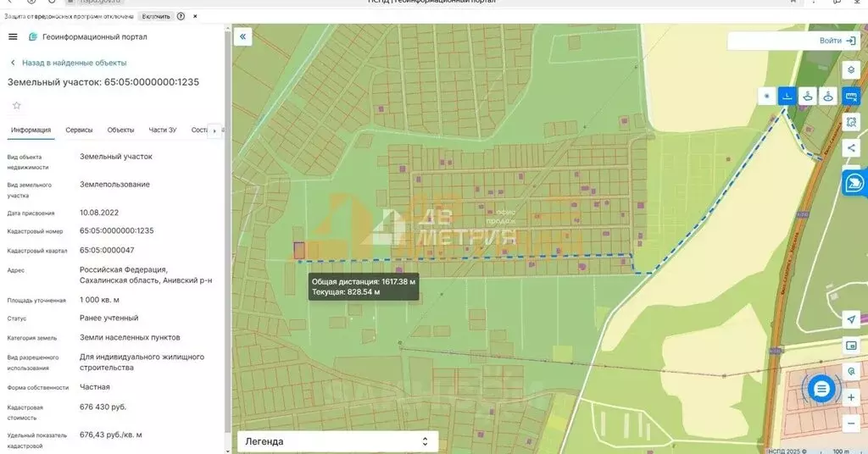Switch to the Части ЗУ tab
The height and width of the screenshot is (454, 868).
(x=162, y=130)
